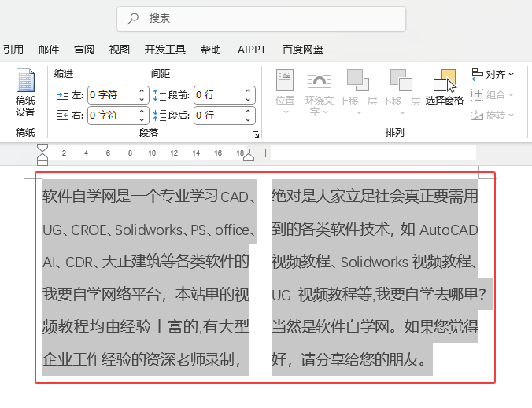
Task: Click the right indent marker on ruler
Action: pyautogui.click(x=249, y=157)
